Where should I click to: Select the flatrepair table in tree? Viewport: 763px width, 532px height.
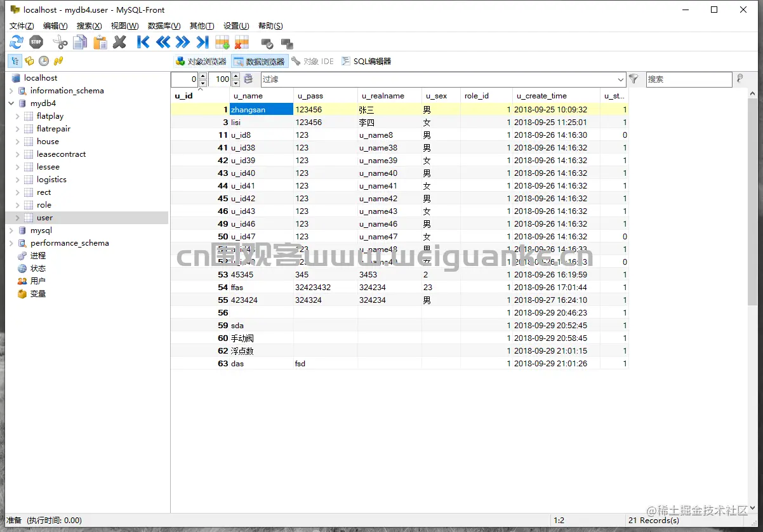click(x=53, y=129)
